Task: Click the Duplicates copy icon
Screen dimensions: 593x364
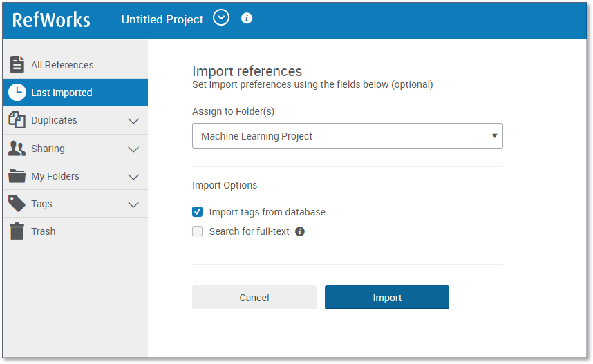Action: (x=17, y=120)
